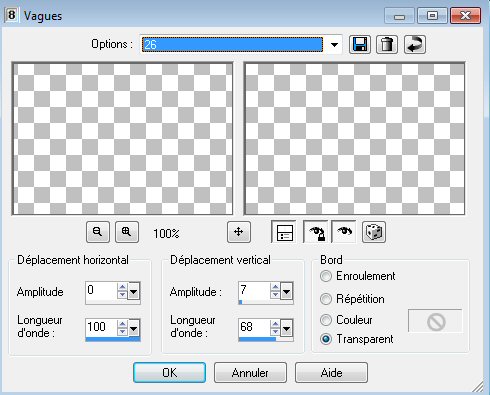Click vertical Longueur d'onde field showing 68
This screenshot has width=490, height=395.
[x=254, y=328]
